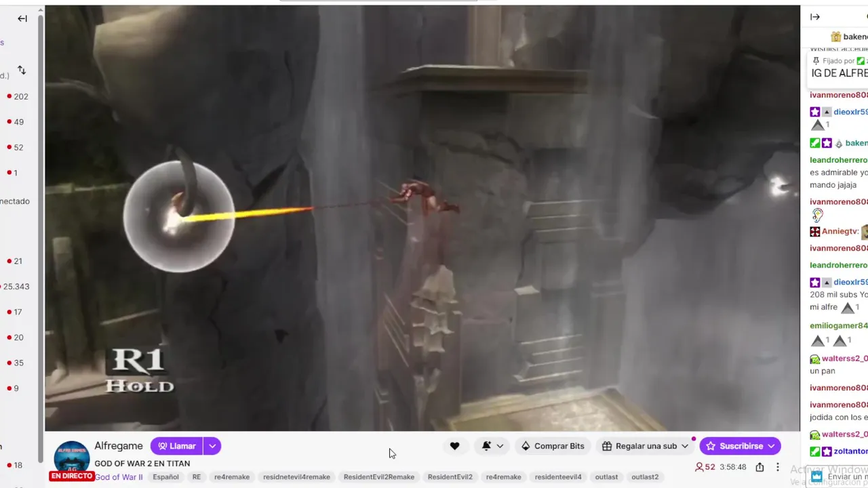Click the EN DIRECTO live badge
Screen dimensions: 868x488
[71, 476]
